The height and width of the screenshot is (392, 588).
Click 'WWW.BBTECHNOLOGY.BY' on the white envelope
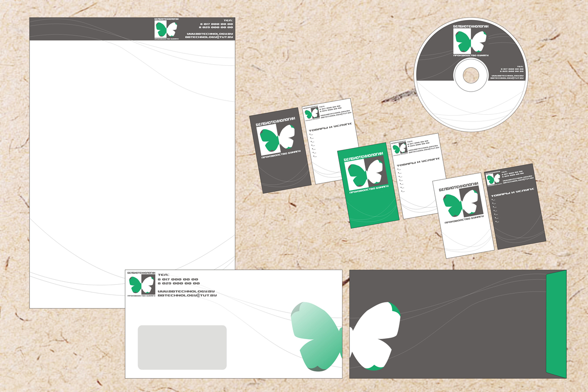[x=186, y=291]
